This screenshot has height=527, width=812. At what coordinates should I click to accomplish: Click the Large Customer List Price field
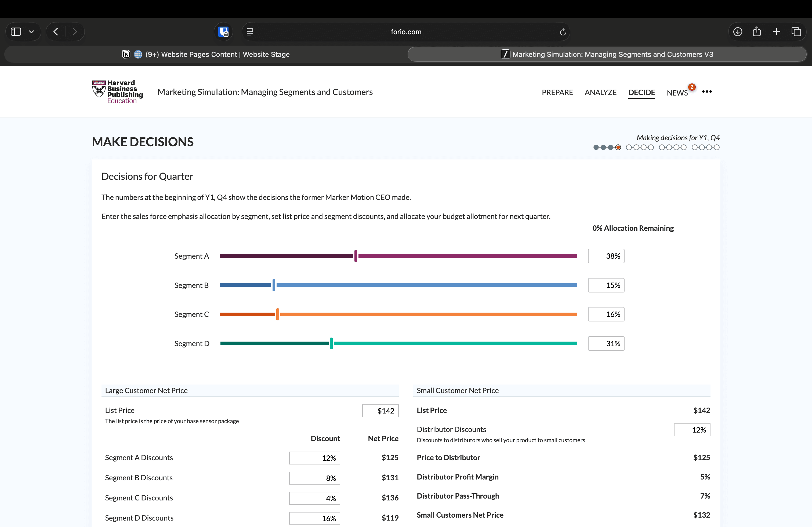[380, 411]
